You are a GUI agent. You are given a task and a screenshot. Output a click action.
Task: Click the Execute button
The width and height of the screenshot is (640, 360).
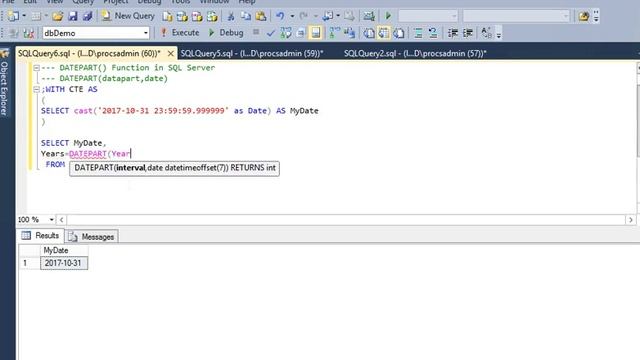point(180,33)
